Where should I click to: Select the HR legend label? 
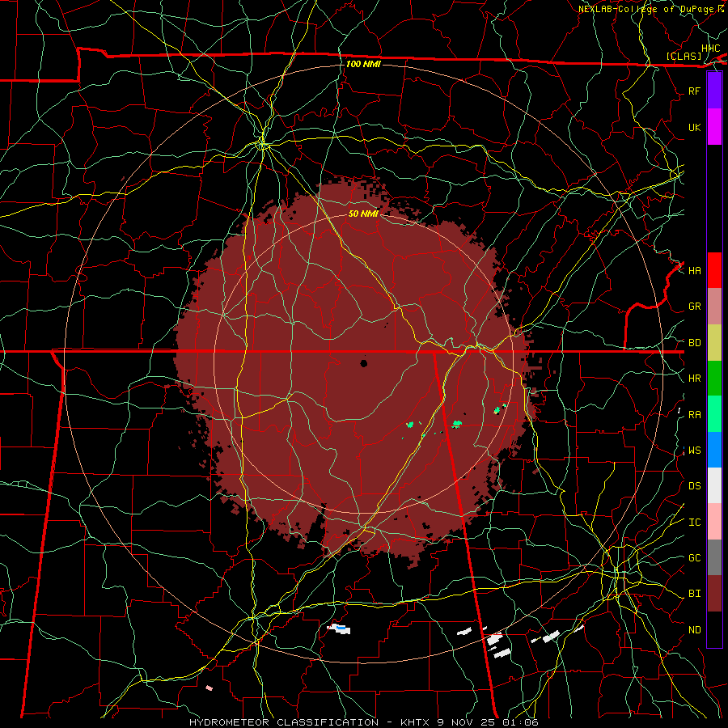pyautogui.click(x=694, y=379)
